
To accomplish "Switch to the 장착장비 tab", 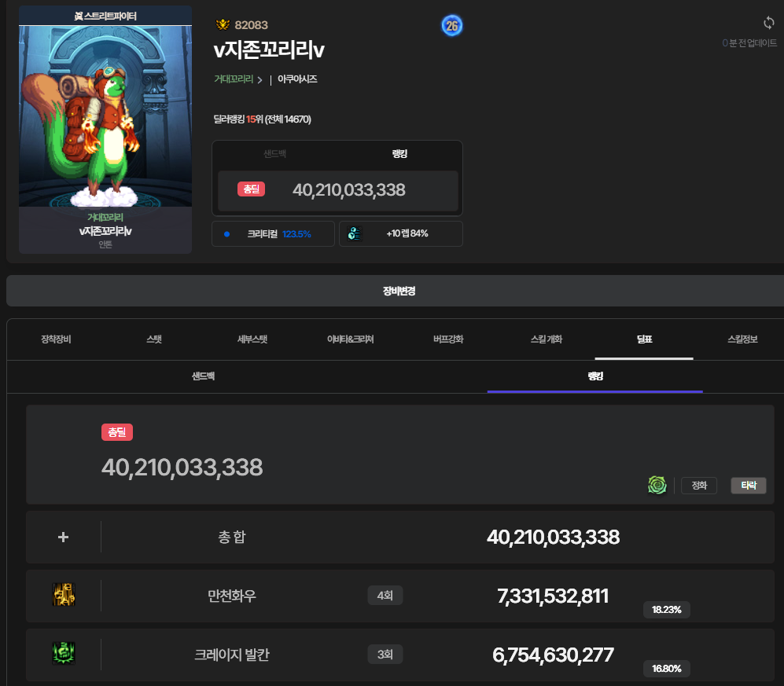I will (56, 339).
